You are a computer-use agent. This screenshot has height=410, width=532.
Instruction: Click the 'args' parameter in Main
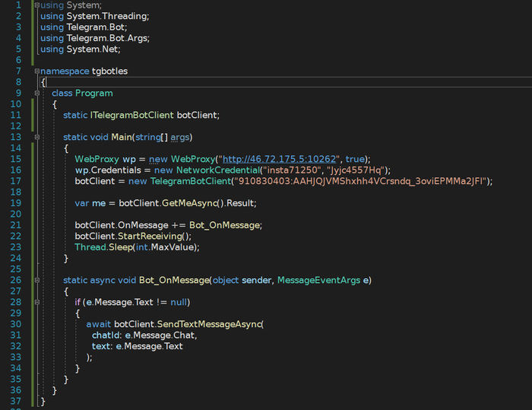180,137
